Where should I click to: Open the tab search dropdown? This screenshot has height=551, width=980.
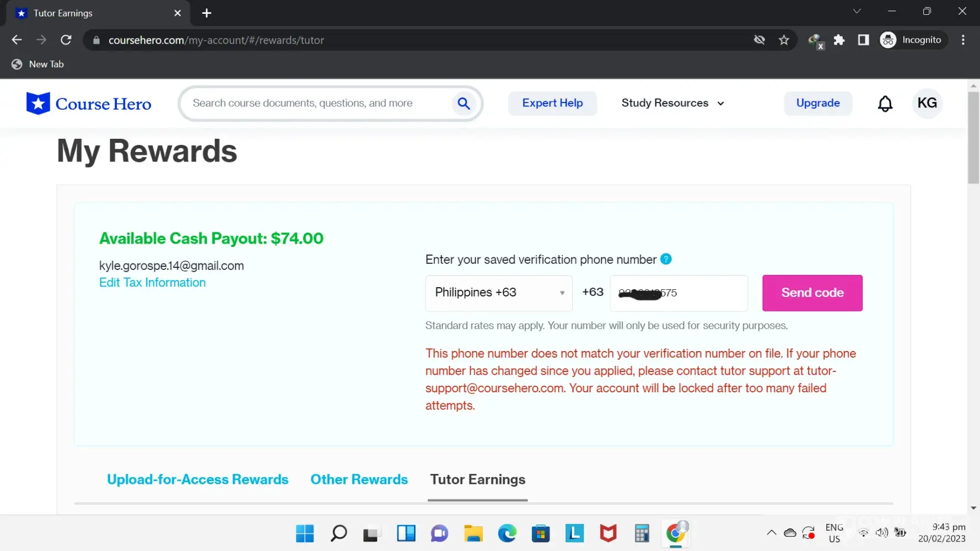pyautogui.click(x=857, y=11)
